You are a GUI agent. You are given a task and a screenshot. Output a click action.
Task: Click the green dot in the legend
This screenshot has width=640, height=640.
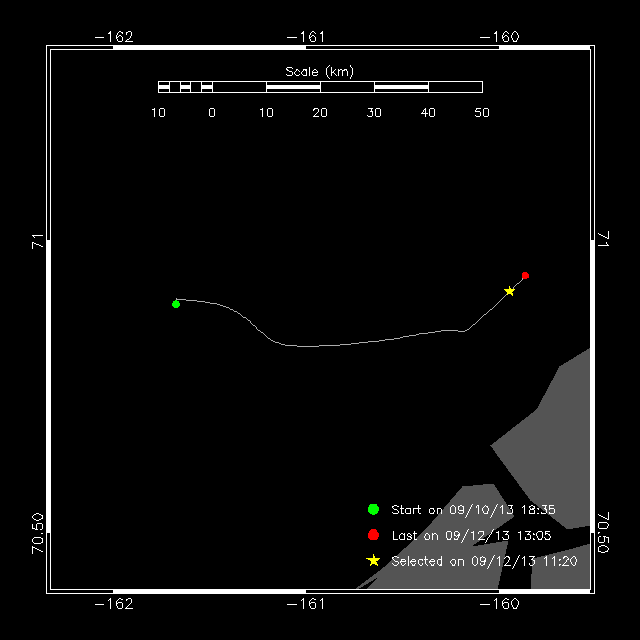[x=374, y=509]
